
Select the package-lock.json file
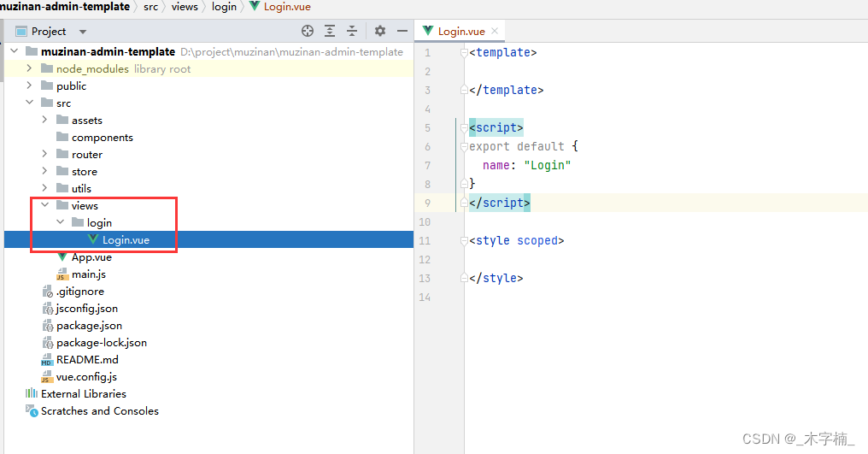(102, 343)
